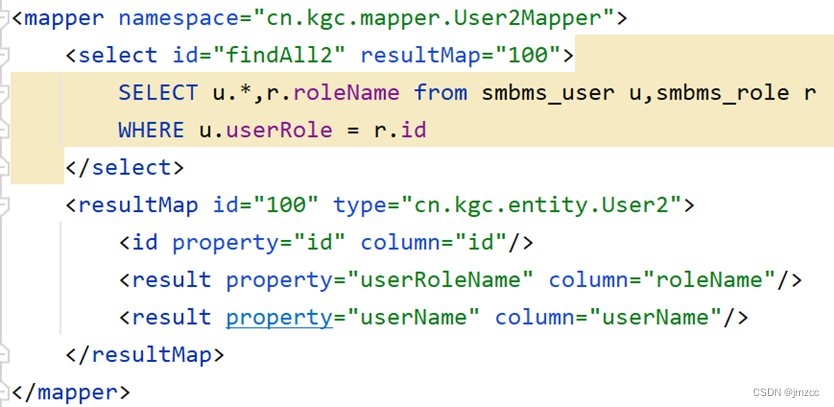Click the closing </mapper> tag
The height and width of the screenshot is (407, 834).
point(71,392)
